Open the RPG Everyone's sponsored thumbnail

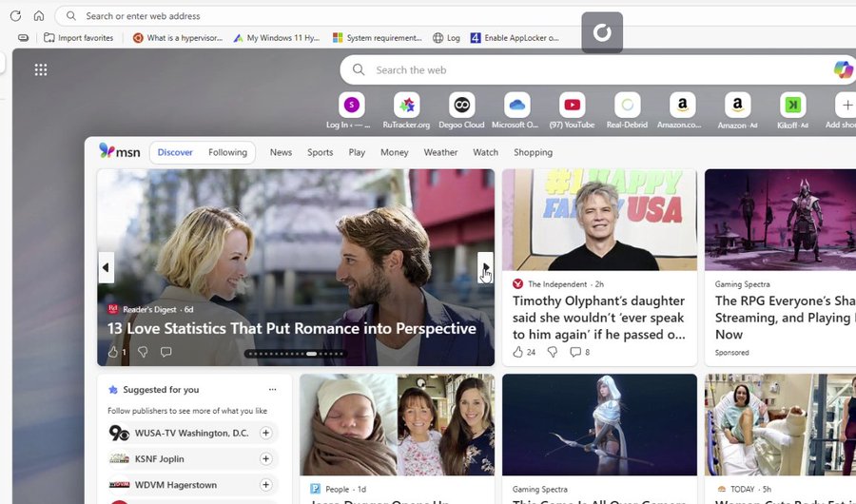[780, 220]
